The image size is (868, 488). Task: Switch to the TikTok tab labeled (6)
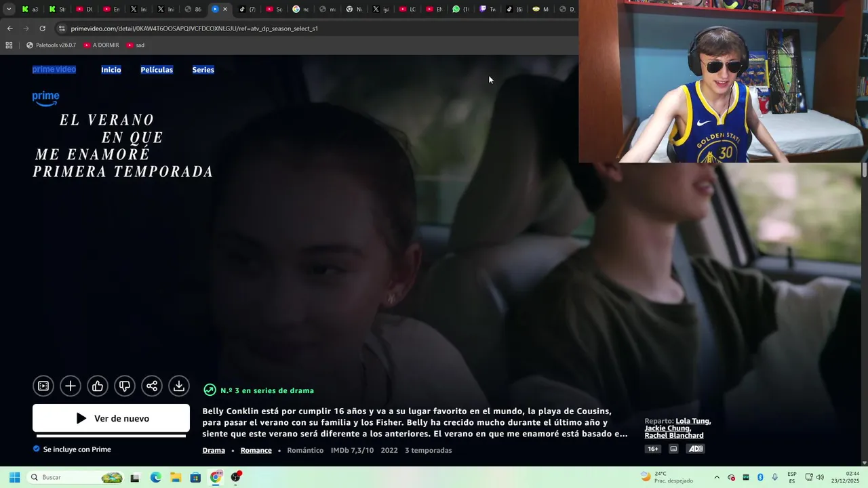[x=514, y=9]
